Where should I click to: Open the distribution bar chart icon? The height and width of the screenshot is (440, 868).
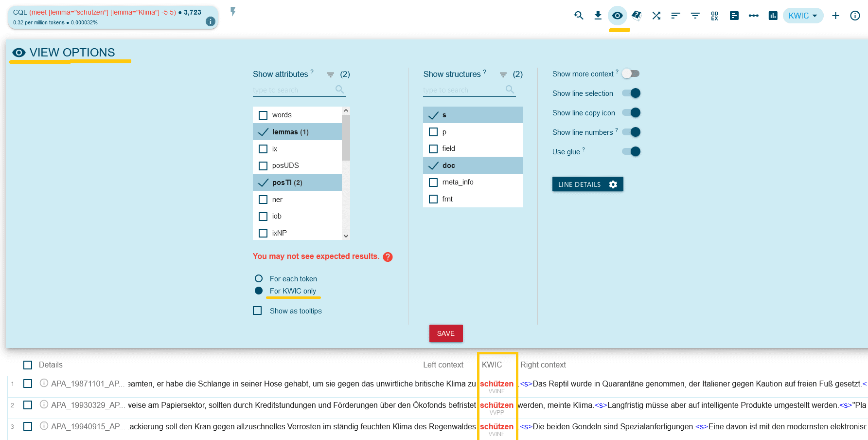point(773,16)
